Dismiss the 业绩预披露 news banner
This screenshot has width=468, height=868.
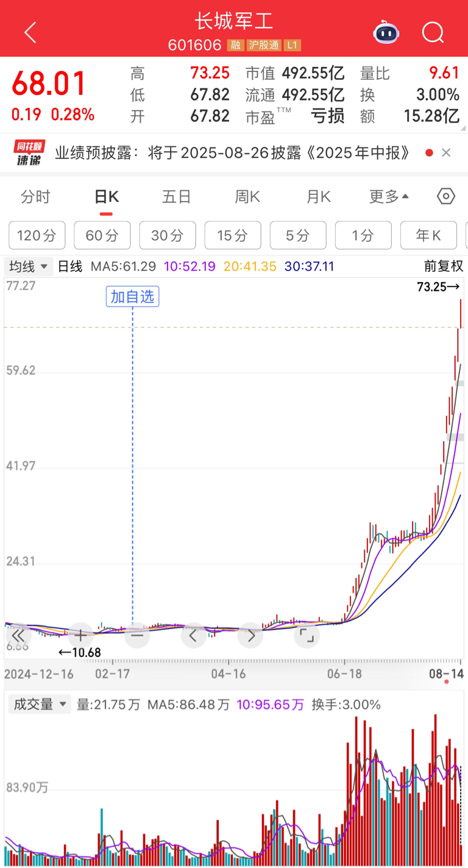pyautogui.click(x=446, y=152)
